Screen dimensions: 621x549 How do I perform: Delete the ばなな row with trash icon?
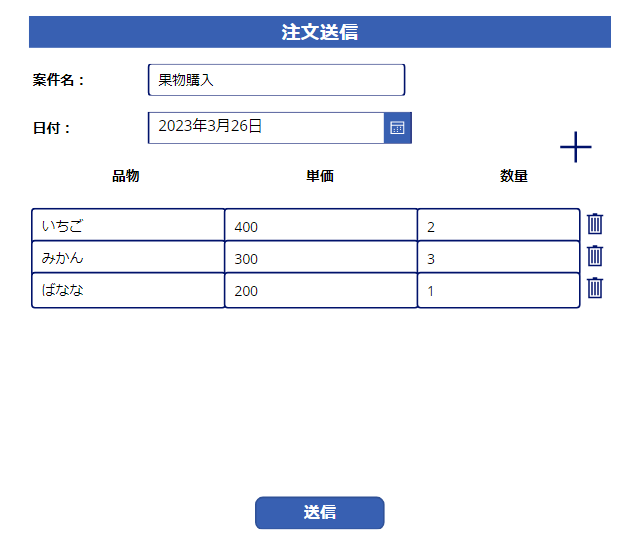pos(594,288)
